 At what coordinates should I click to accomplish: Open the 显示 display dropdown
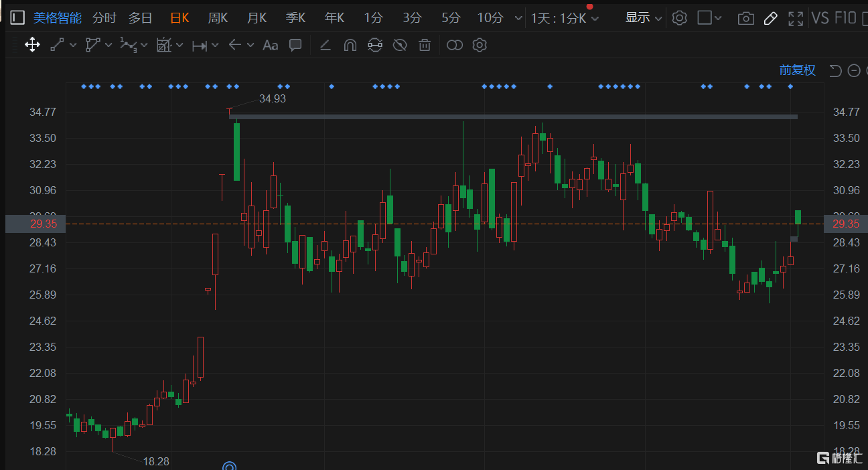pyautogui.click(x=643, y=18)
